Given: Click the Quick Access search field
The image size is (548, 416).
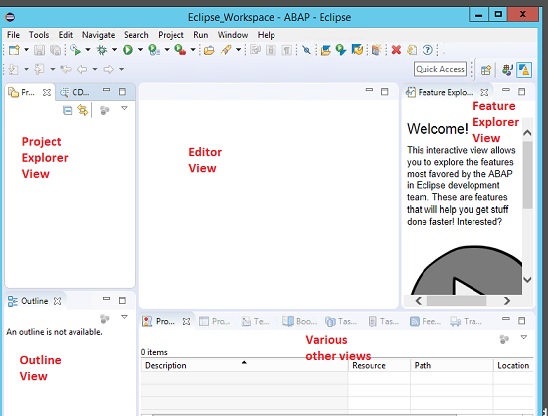Looking at the screenshot, I should (440, 69).
